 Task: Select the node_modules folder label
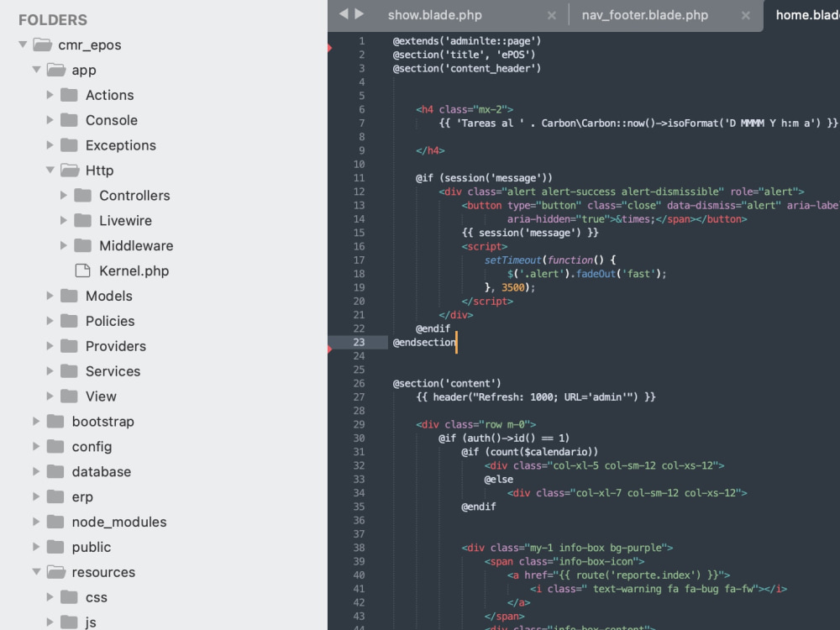point(119,522)
